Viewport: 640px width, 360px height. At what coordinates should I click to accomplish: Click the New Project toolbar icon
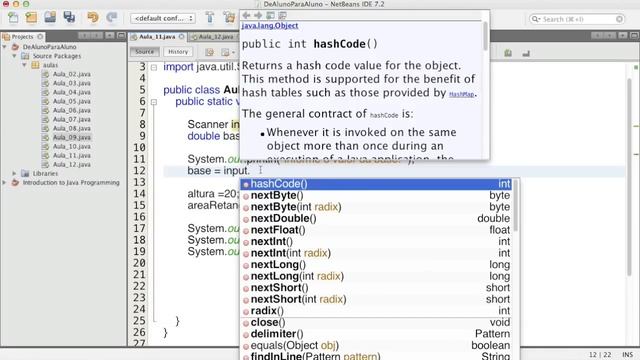click(x=31, y=18)
